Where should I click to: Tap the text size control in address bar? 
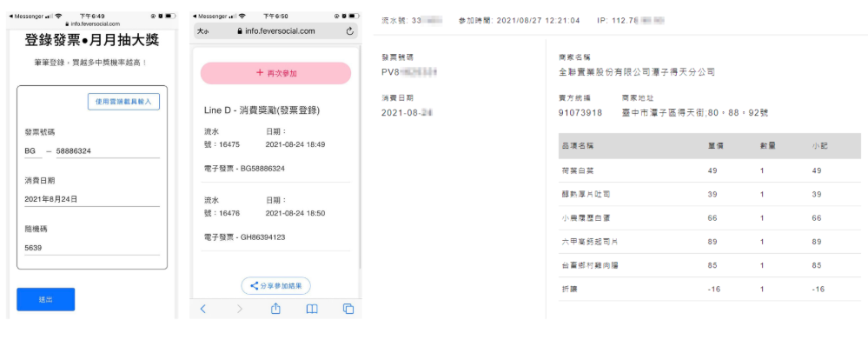pyautogui.click(x=202, y=31)
